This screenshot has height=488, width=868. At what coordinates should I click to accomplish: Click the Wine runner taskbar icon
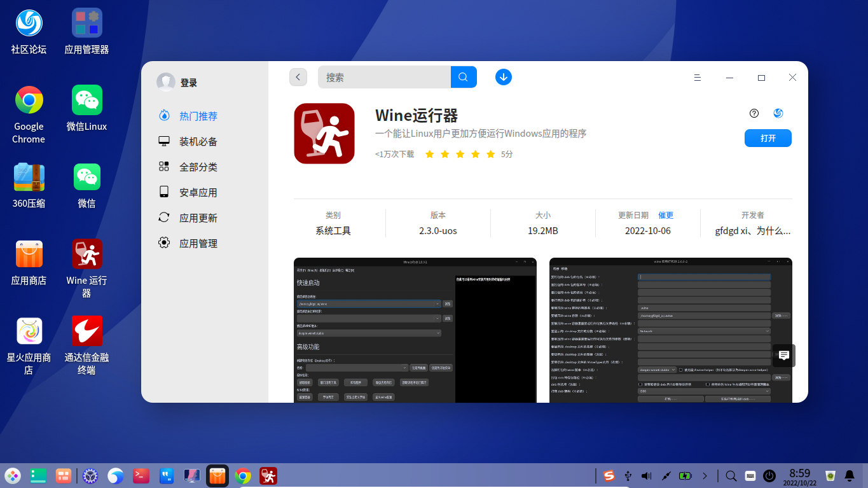(x=268, y=475)
